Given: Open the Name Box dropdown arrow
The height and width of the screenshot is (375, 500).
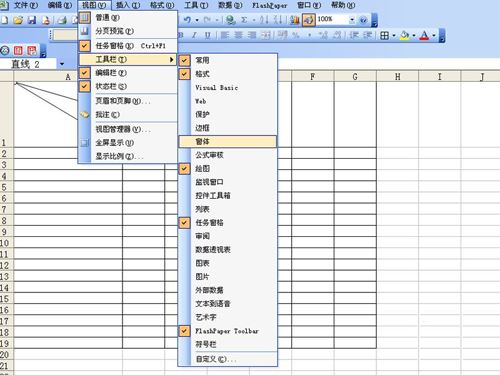Looking at the screenshot, I should coord(62,64).
